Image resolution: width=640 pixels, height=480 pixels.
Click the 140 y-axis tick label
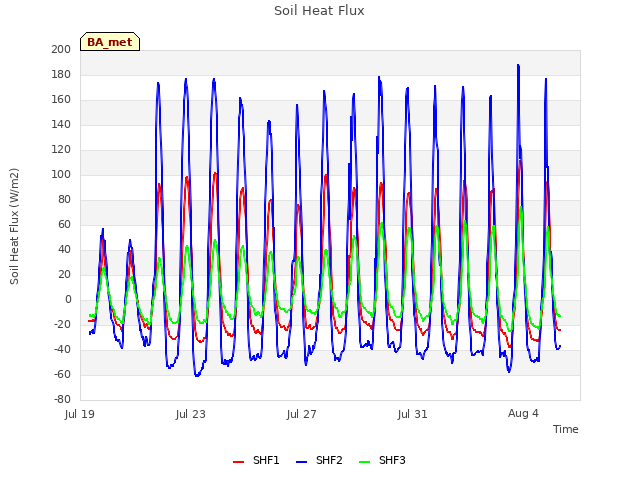(x=61, y=124)
